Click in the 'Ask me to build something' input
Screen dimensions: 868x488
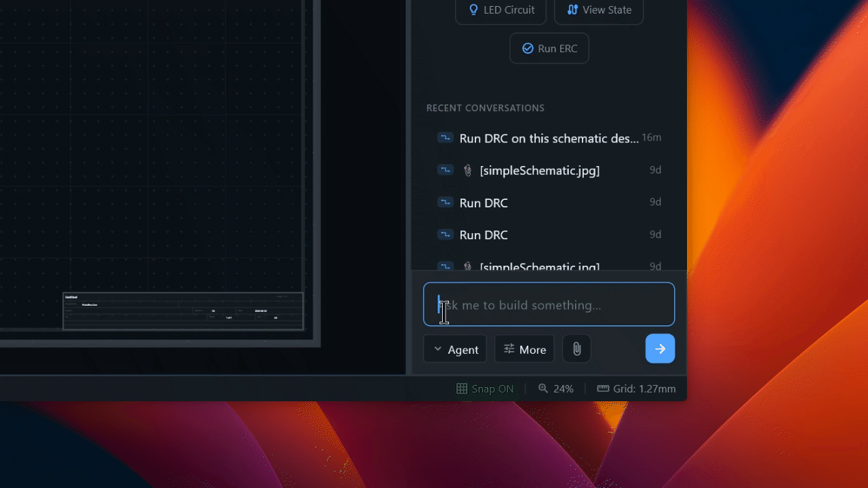(549, 304)
